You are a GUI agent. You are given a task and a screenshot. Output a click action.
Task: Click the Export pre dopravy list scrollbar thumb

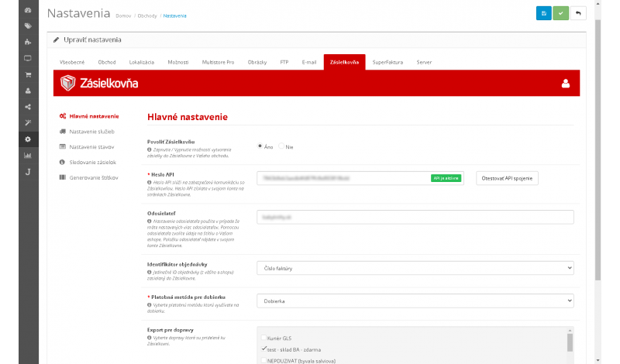click(570, 342)
